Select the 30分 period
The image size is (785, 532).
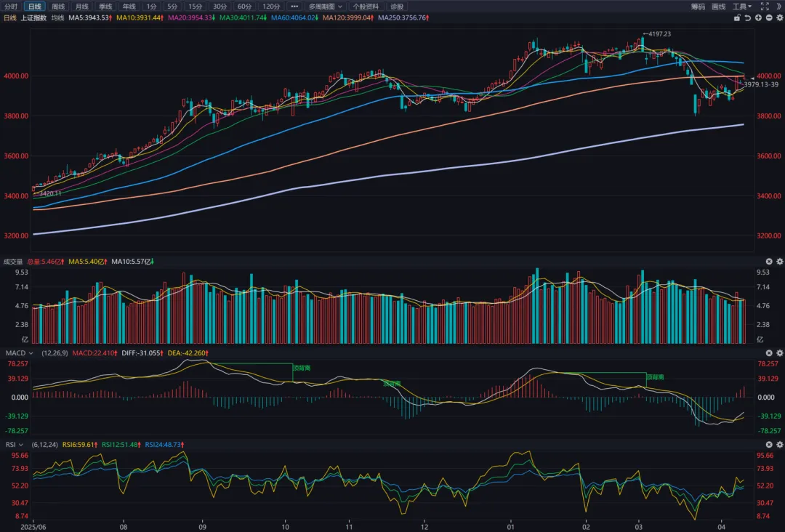[x=220, y=7]
